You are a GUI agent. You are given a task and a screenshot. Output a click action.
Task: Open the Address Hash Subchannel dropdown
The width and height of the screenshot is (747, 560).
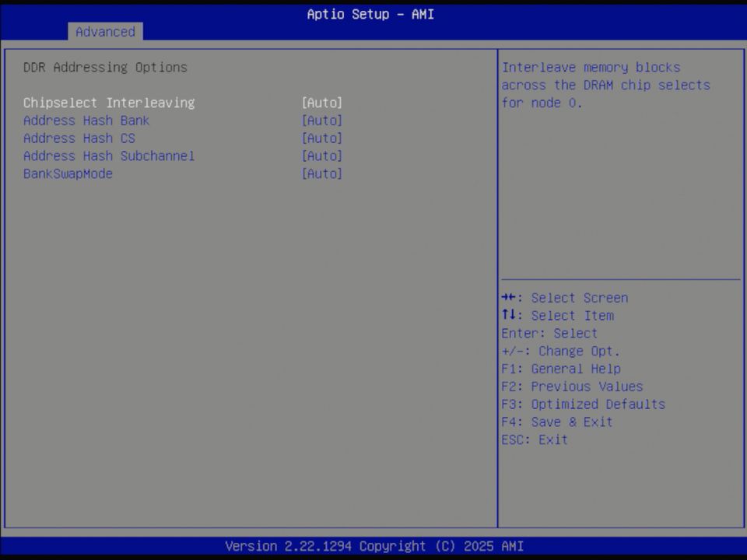tap(321, 156)
